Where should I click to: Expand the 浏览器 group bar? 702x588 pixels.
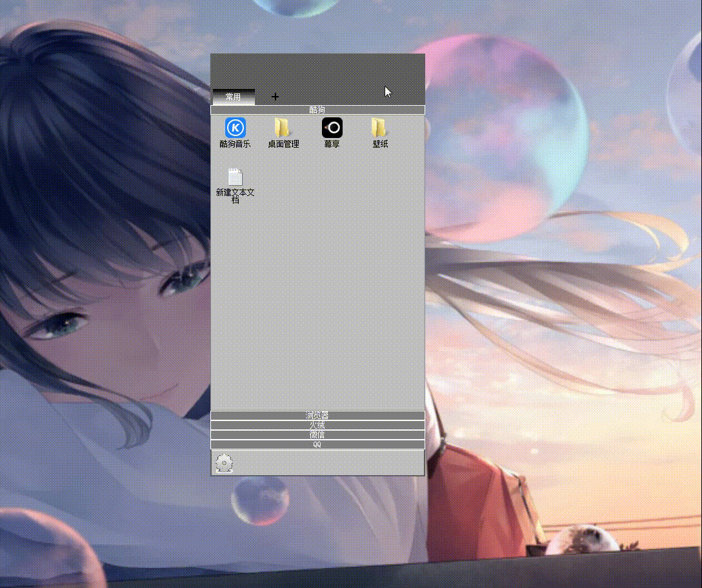coord(317,415)
